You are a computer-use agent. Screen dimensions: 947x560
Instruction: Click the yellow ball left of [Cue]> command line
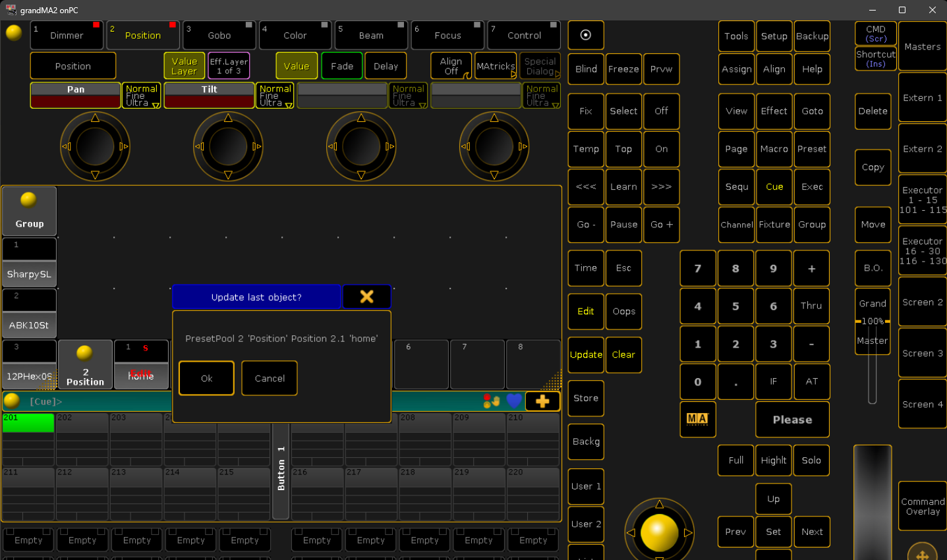[11, 401]
